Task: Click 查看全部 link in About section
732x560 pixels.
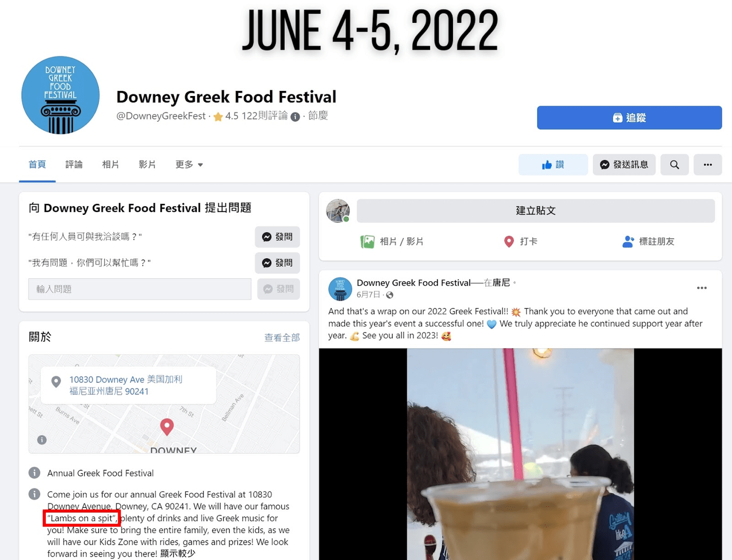Action: 282,338
